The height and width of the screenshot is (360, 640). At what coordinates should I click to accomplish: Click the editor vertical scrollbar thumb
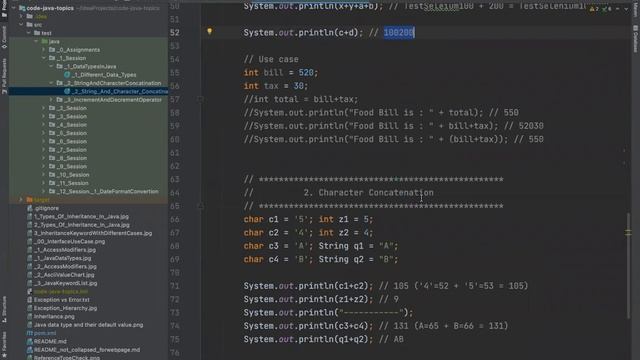click(x=628, y=265)
